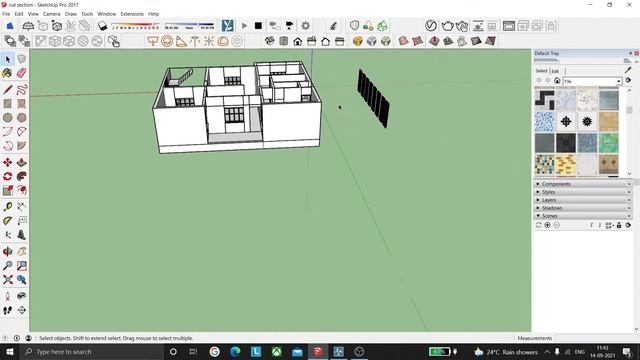640x360 pixels.
Task: Activate the Rotate tool
Action: (7, 176)
